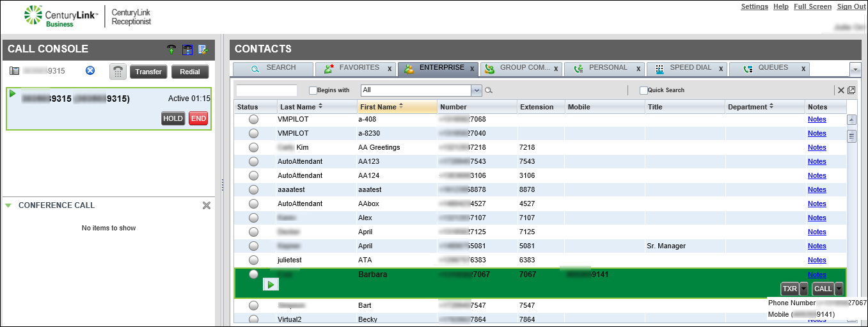This screenshot has width=868, height=327.
Task: Open the dial pad button
Action: coord(118,72)
